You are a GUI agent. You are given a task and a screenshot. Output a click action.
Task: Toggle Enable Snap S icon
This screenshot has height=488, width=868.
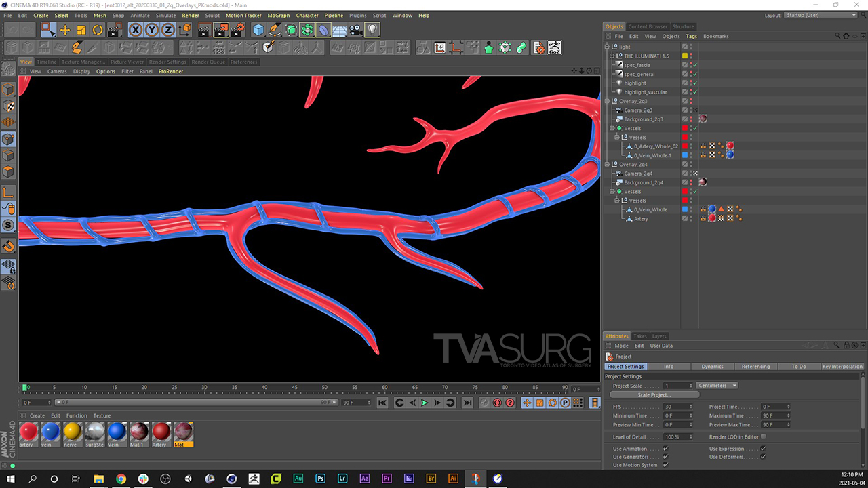[x=8, y=224]
